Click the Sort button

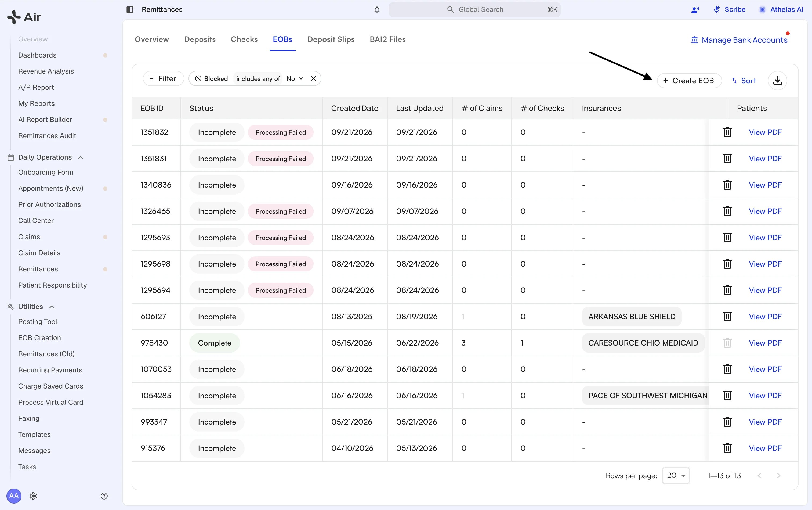coord(744,81)
